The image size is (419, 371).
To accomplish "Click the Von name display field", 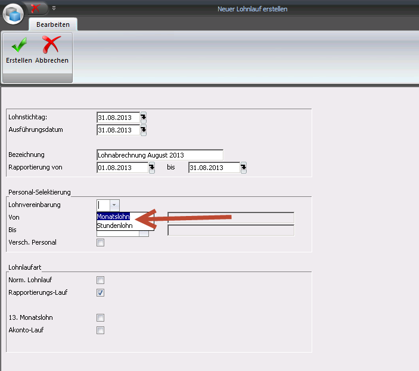I will coord(231,217).
